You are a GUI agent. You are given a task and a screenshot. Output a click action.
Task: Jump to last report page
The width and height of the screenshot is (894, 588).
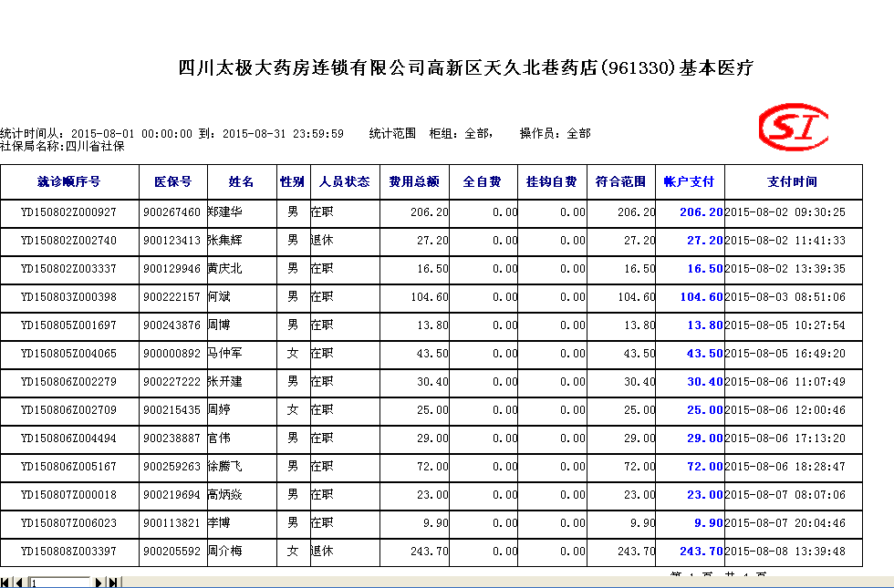113,583
